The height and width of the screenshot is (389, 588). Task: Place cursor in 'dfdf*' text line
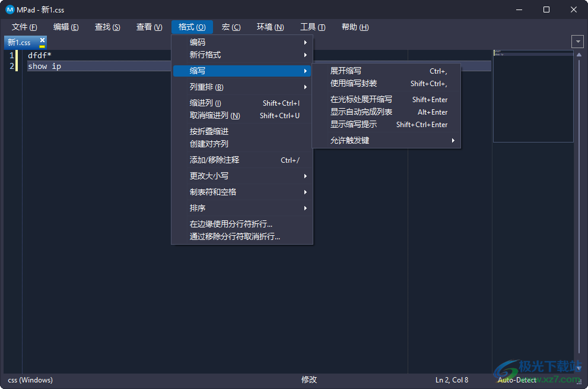pyautogui.click(x=40, y=56)
